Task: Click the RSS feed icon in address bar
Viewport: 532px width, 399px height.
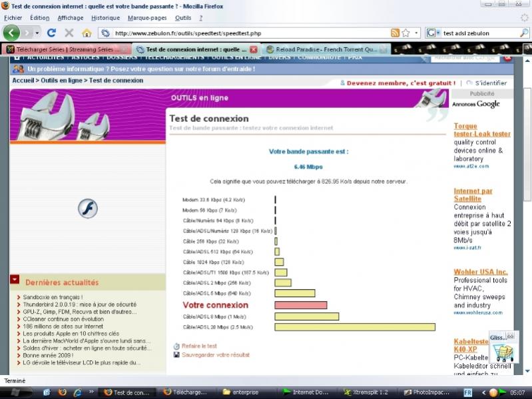Action: pyautogui.click(x=395, y=33)
